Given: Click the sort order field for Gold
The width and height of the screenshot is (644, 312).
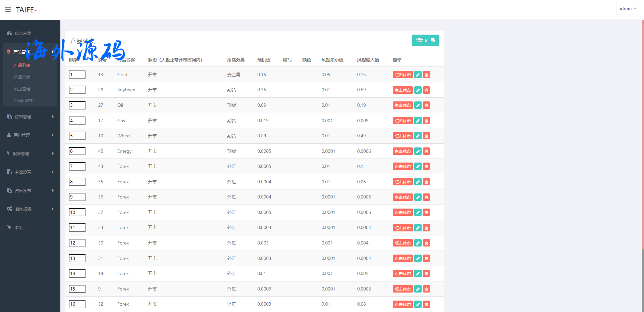Looking at the screenshot, I should point(77,75).
